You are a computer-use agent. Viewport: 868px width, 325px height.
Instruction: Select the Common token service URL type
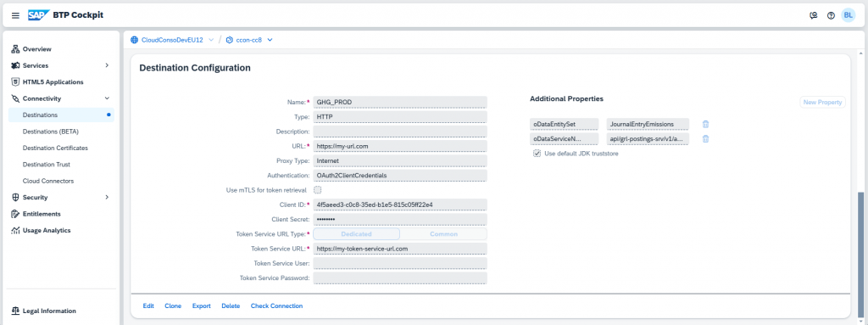point(443,234)
